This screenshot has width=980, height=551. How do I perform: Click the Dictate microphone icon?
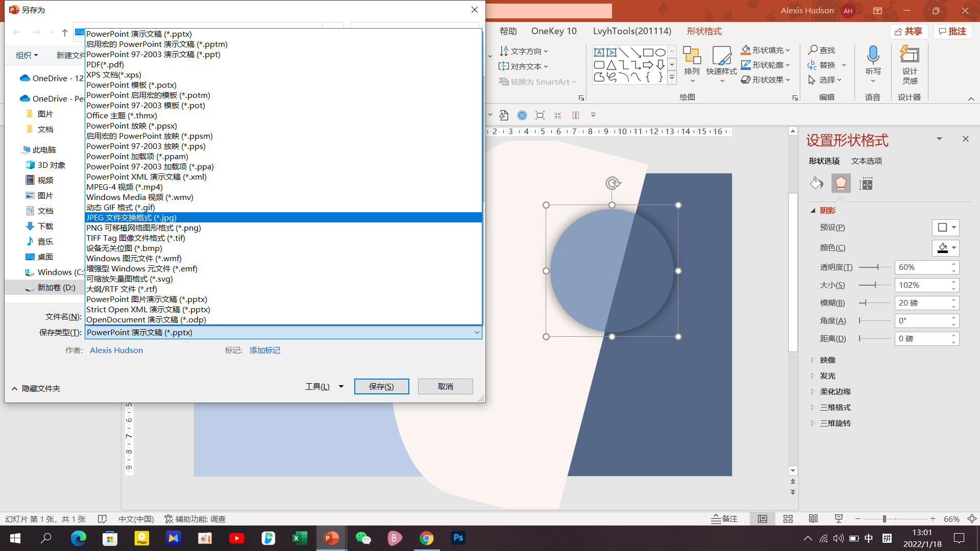click(x=873, y=55)
